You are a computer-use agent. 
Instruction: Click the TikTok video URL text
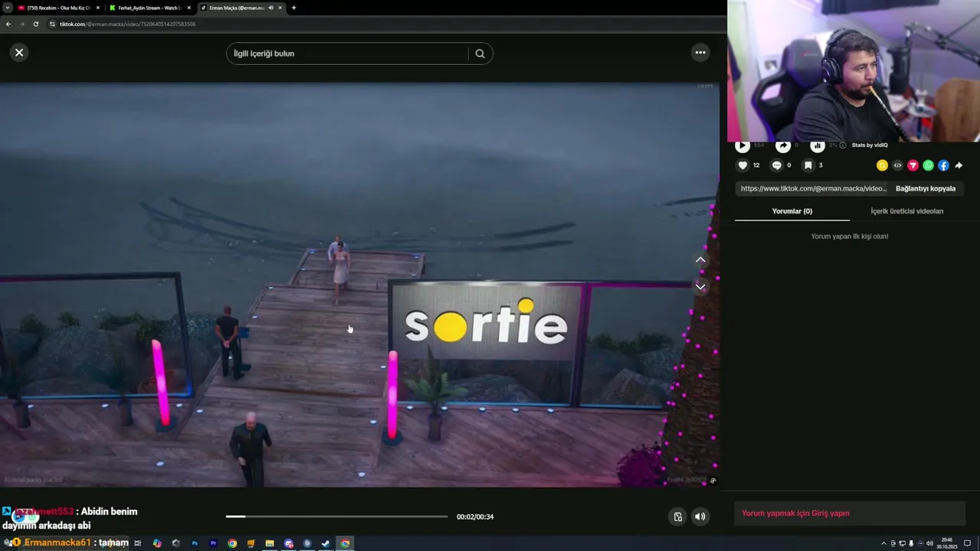tap(813, 188)
